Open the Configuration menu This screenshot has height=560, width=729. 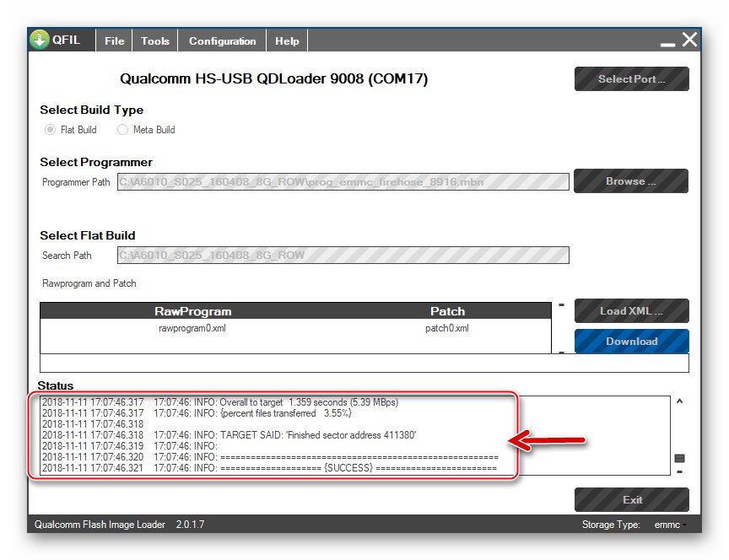(222, 40)
